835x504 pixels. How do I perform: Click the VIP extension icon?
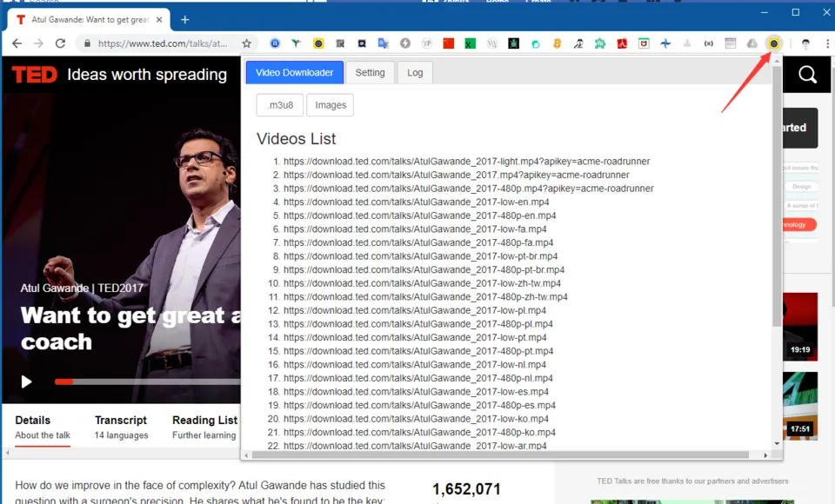[426, 43]
